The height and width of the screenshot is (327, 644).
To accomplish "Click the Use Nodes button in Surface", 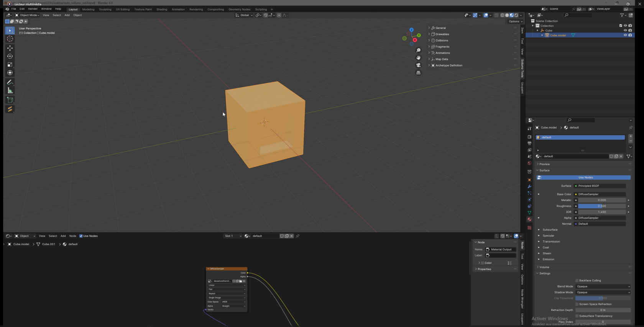I will pyautogui.click(x=585, y=178).
